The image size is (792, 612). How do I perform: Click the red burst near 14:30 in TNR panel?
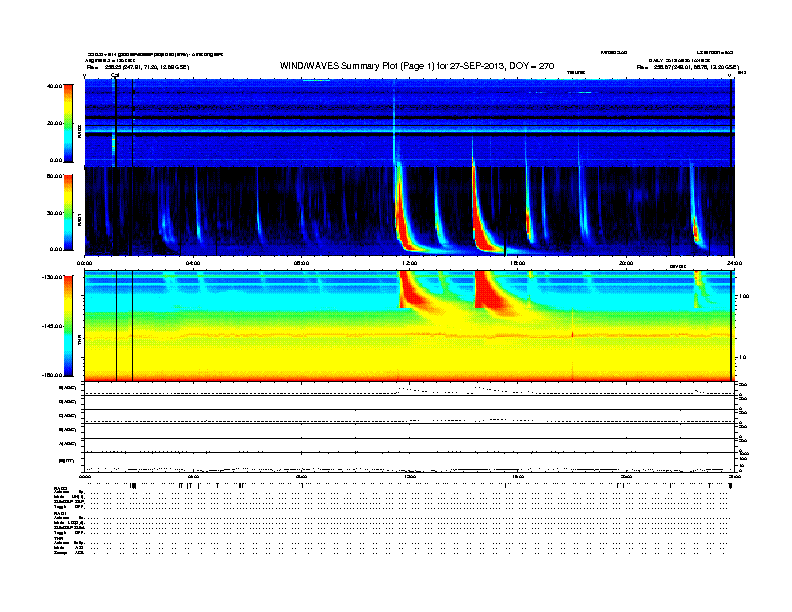(487, 289)
